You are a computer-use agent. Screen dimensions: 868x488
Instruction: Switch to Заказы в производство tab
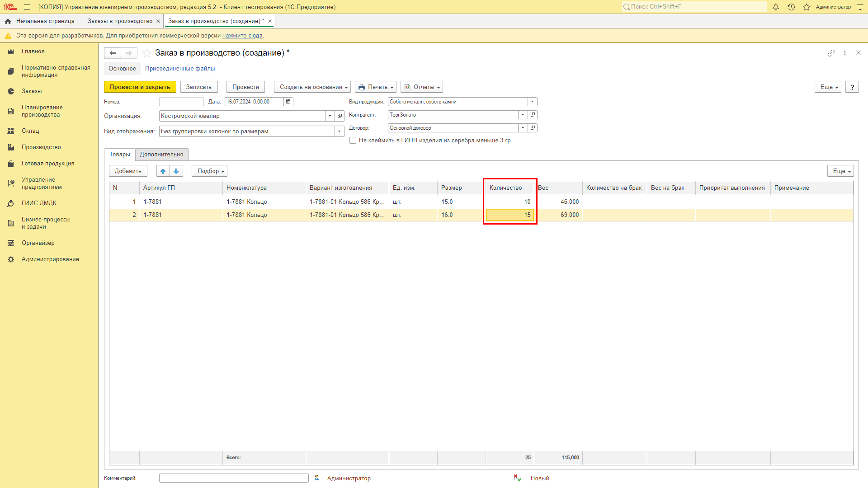click(120, 21)
